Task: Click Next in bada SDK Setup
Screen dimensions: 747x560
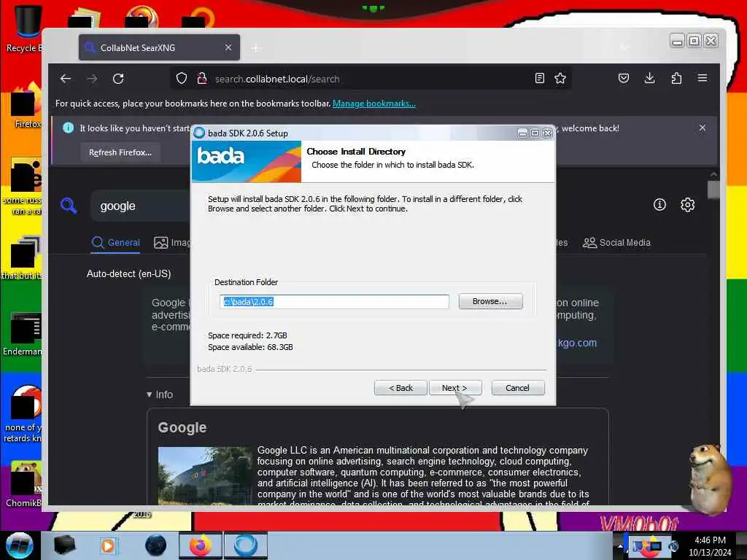Action: point(455,388)
